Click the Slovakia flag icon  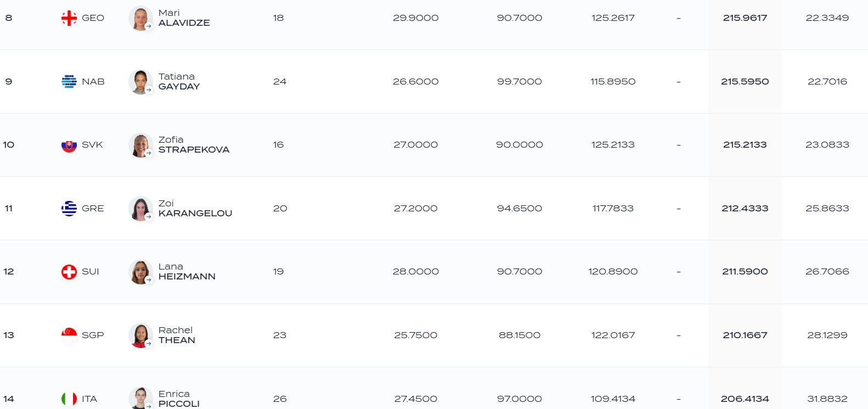69,145
